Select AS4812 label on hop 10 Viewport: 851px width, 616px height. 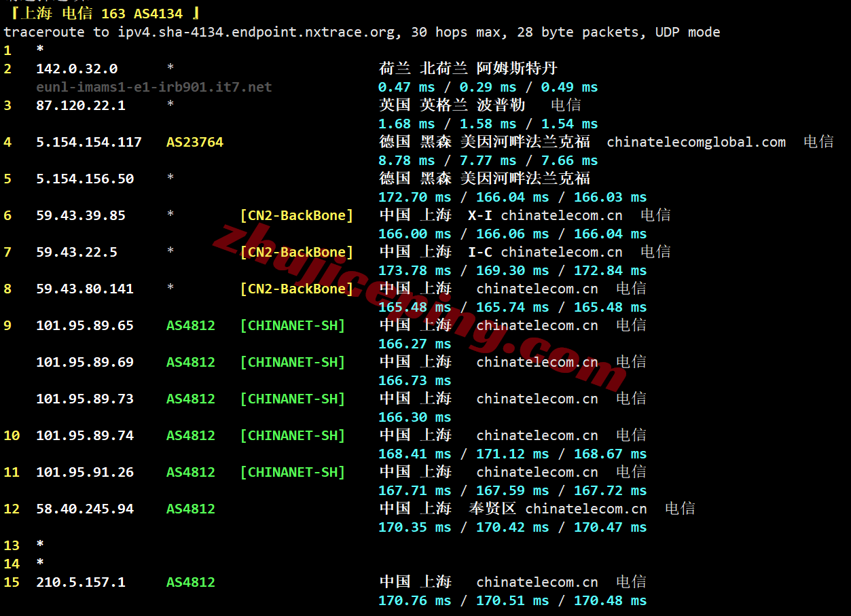click(191, 435)
